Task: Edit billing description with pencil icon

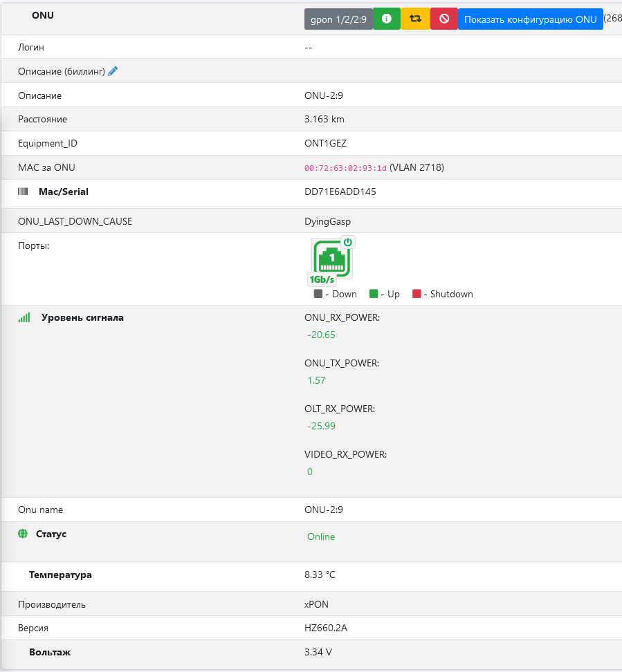Action: pyautogui.click(x=113, y=71)
